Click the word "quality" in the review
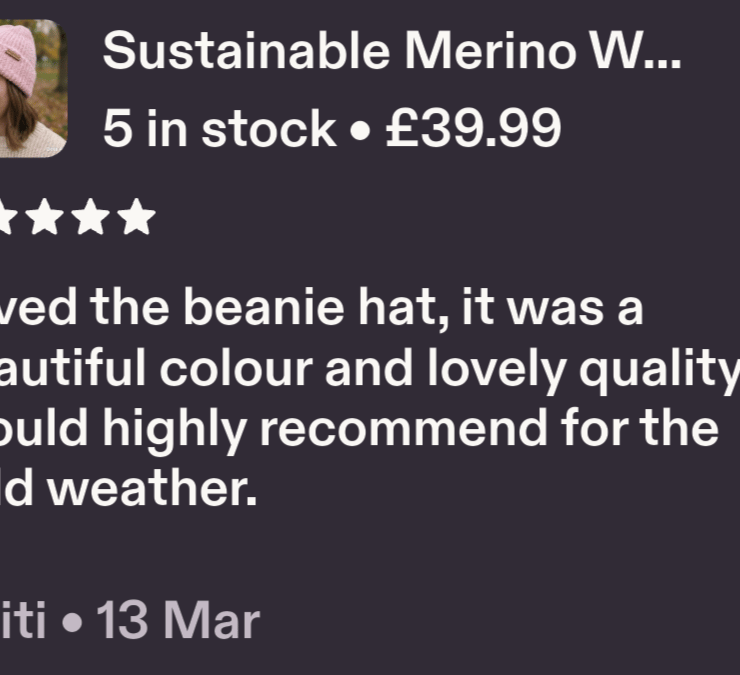The width and height of the screenshot is (740, 675). [659, 371]
